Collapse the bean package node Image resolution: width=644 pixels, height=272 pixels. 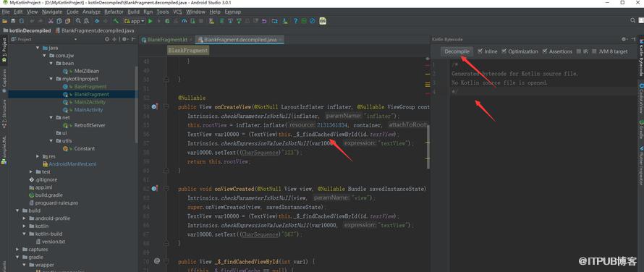pos(51,63)
